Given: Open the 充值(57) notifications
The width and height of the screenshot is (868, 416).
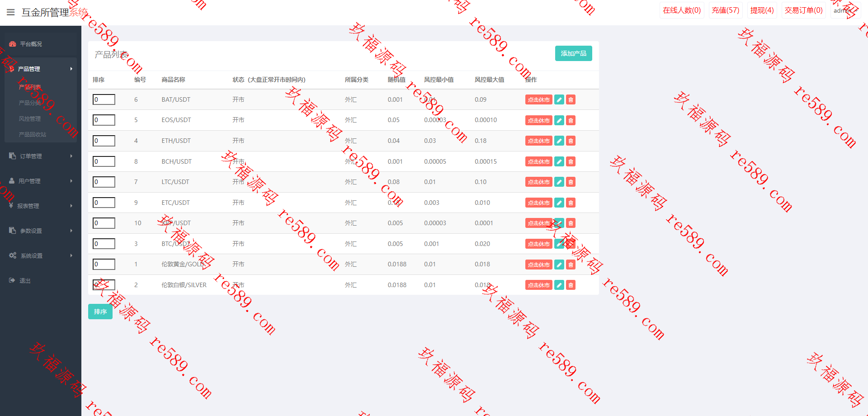Looking at the screenshot, I should pos(726,10).
